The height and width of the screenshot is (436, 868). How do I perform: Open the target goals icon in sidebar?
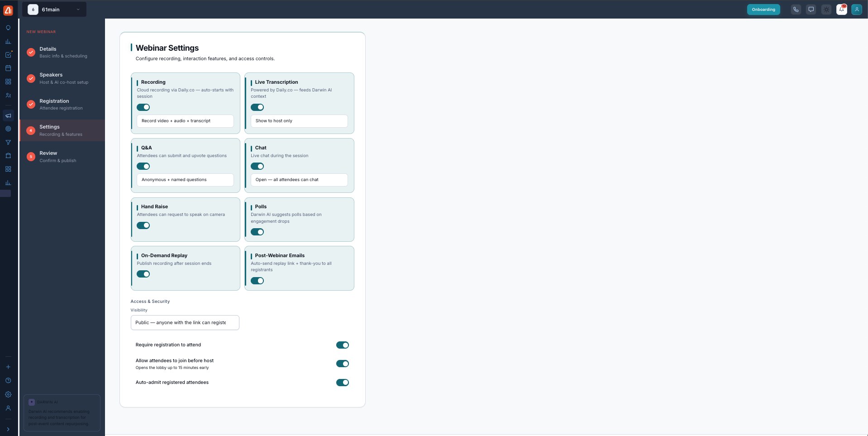pos(8,129)
